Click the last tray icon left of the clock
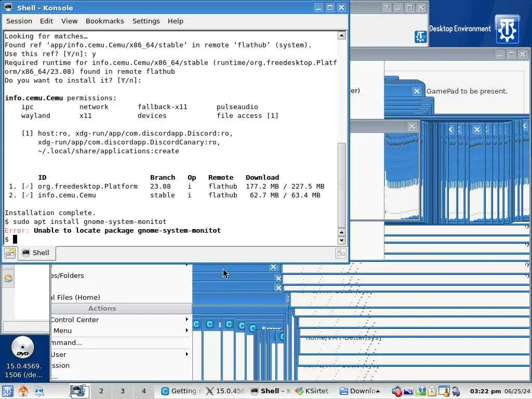 [456, 391]
